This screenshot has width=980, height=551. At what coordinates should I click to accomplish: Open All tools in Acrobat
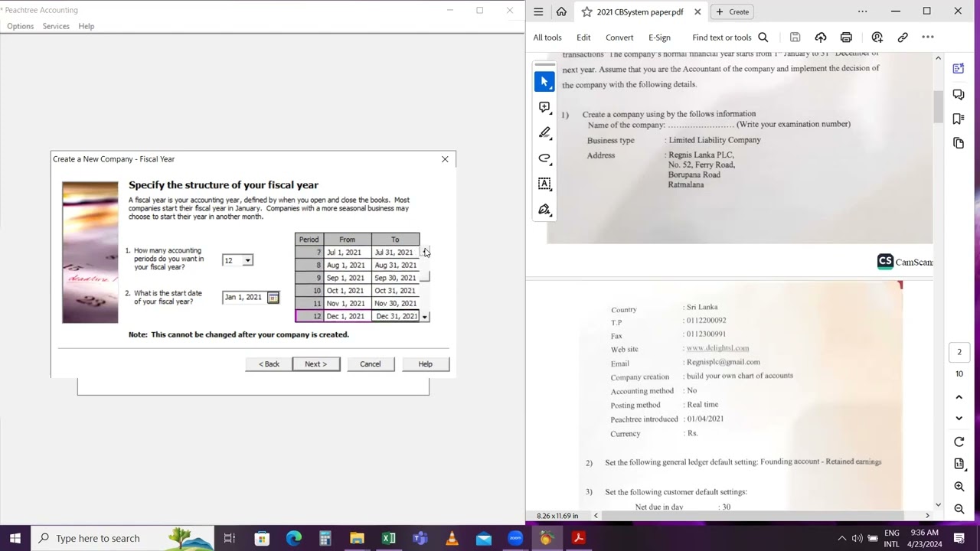click(547, 37)
